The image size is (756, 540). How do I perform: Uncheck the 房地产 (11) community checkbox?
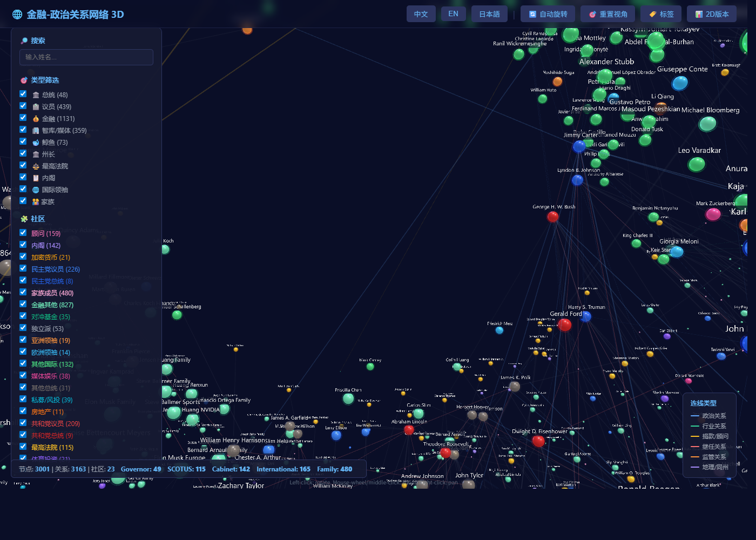click(23, 411)
